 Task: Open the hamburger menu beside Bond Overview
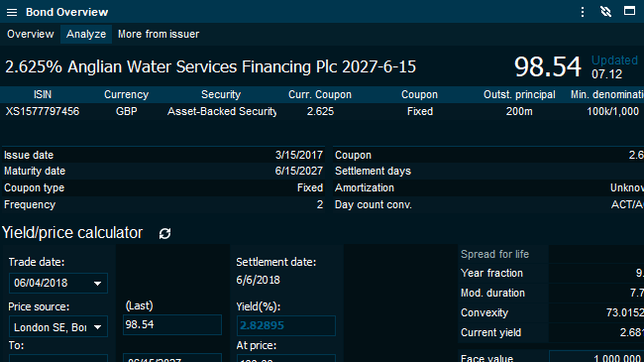click(x=12, y=12)
